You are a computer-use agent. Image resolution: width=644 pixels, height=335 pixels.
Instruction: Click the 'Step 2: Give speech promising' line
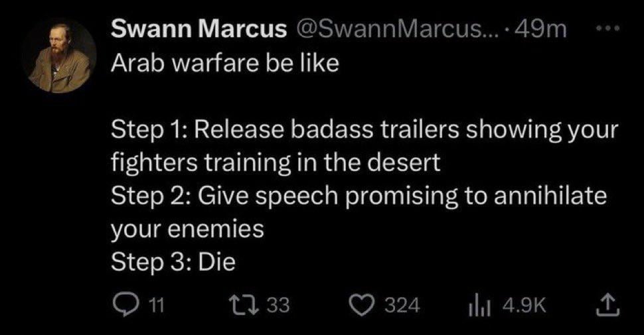[x=359, y=196]
